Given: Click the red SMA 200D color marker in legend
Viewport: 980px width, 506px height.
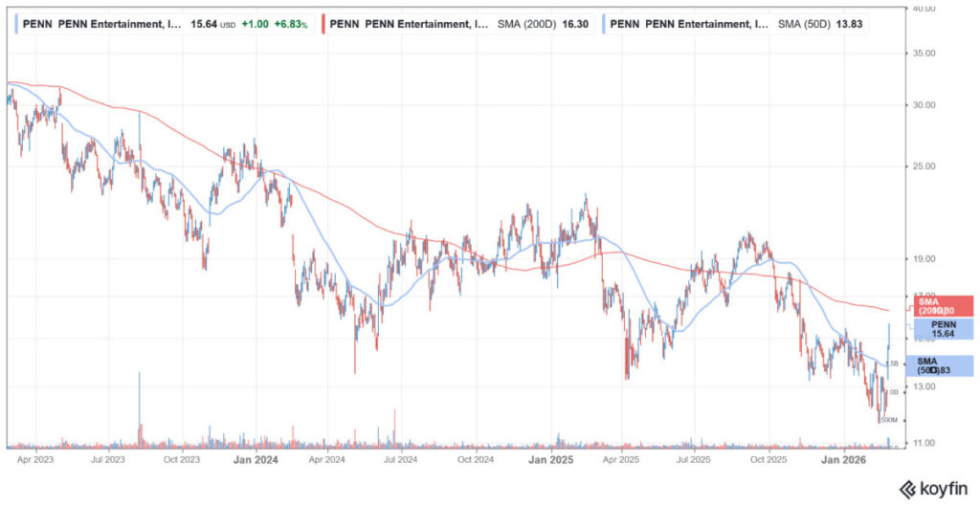Looking at the screenshot, I should click(x=323, y=23).
